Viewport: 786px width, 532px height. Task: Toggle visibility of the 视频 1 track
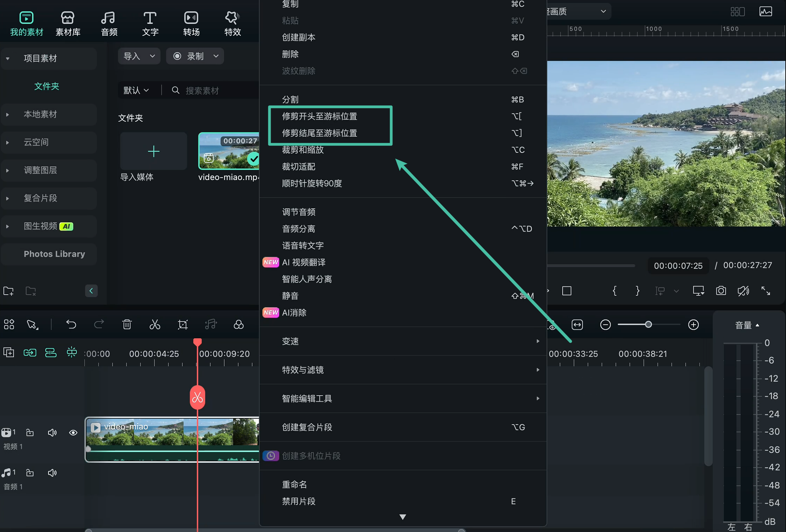pos(73,432)
